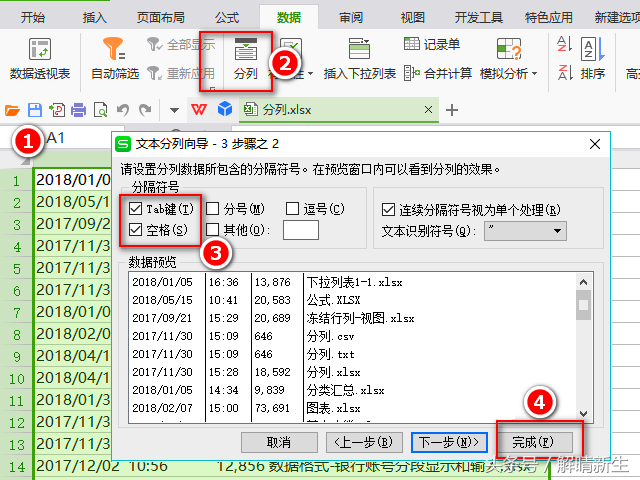The width and height of the screenshot is (640, 480).
Task: Select row header 5
Action: click(17, 269)
